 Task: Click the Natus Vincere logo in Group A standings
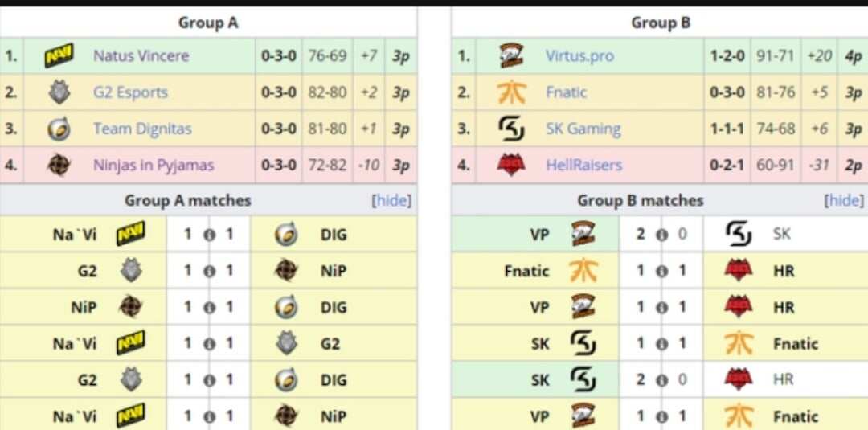tap(59, 55)
